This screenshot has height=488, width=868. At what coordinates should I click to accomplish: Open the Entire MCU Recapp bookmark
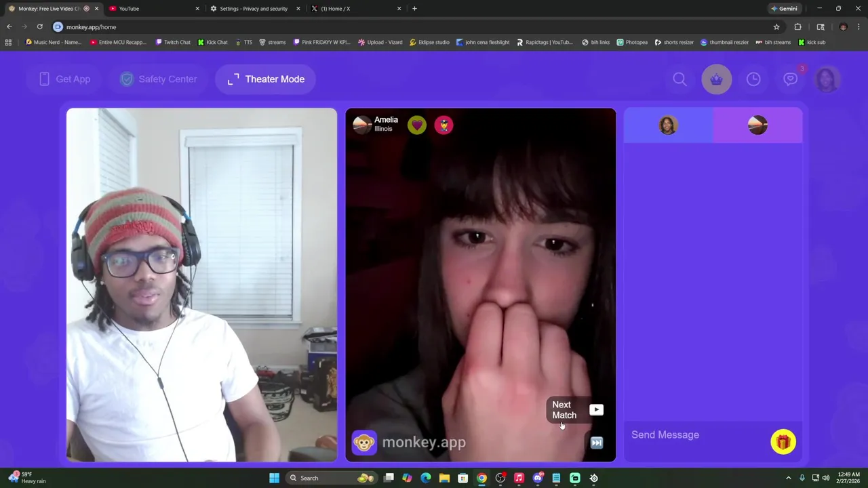pyautogui.click(x=118, y=42)
